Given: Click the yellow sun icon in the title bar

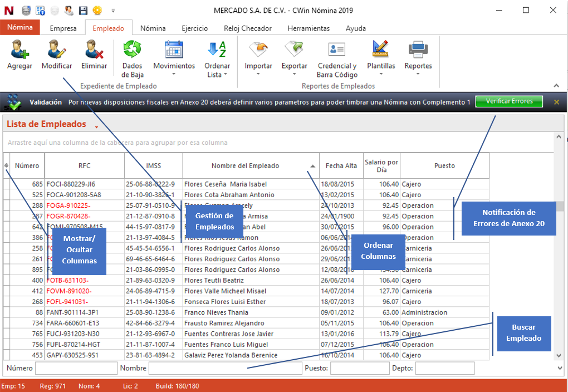Looking at the screenshot, I should coord(97,11).
